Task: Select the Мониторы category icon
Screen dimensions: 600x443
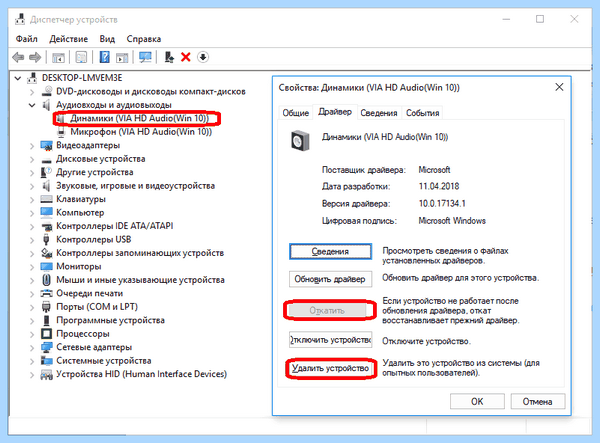Action: point(46,266)
